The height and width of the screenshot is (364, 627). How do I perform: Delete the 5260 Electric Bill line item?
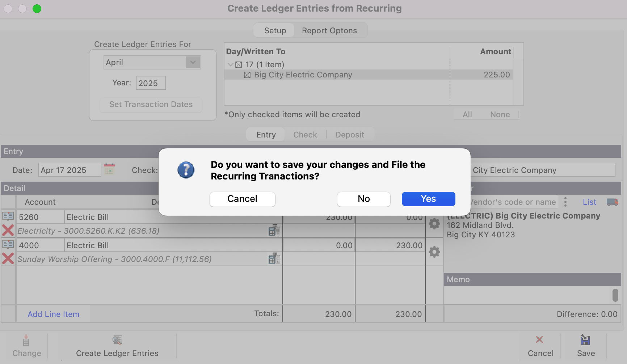pyautogui.click(x=8, y=230)
